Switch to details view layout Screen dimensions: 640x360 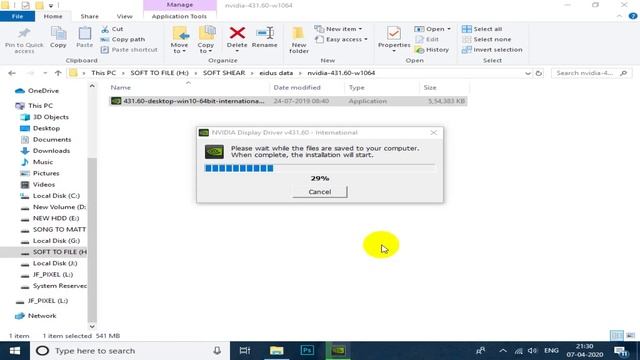click(617, 336)
